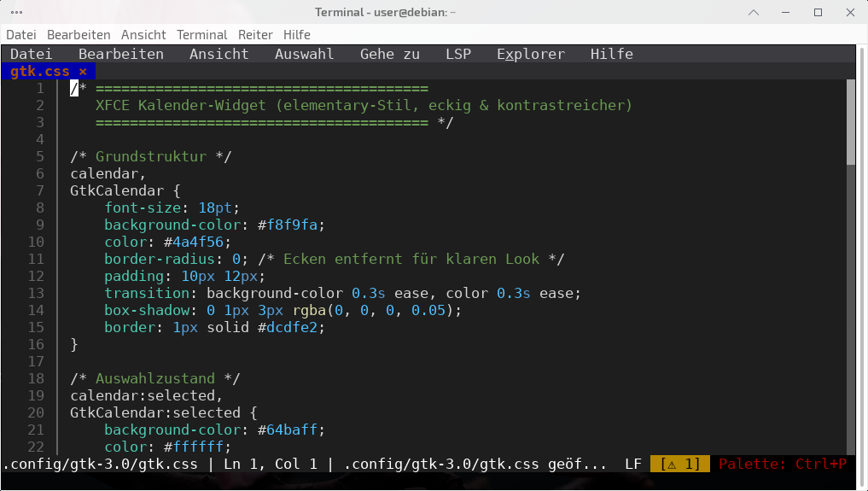Image resolution: width=868 pixels, height=491 pixels.
Task: Minimize the Terminal window
Action: (786, 12)
